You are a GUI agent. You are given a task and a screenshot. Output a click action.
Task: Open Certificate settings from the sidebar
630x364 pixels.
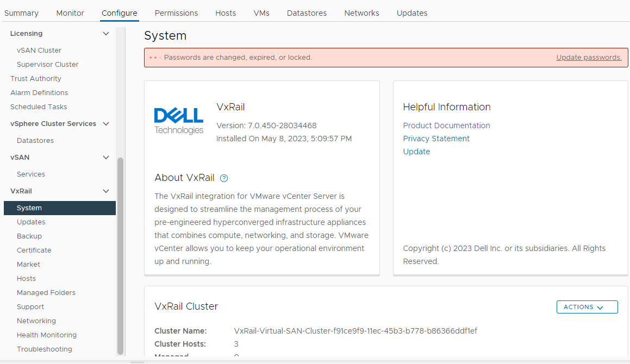click(34, 250)
